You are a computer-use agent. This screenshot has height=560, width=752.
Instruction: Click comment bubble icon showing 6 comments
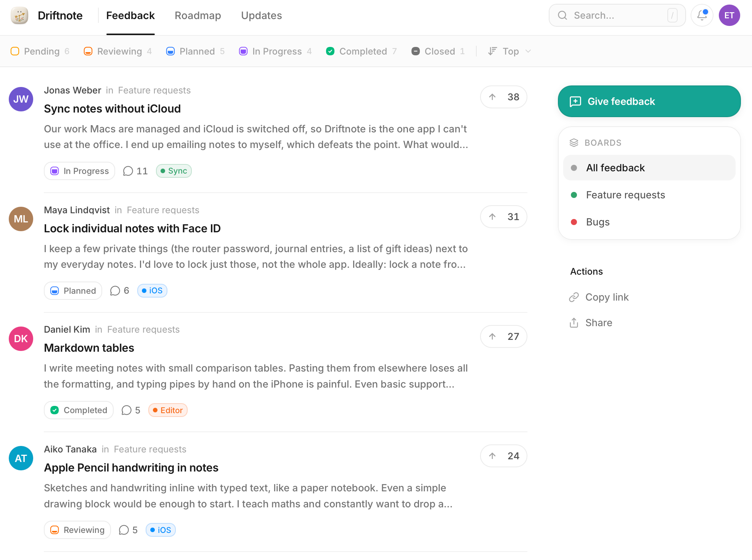tap(115, 291)
